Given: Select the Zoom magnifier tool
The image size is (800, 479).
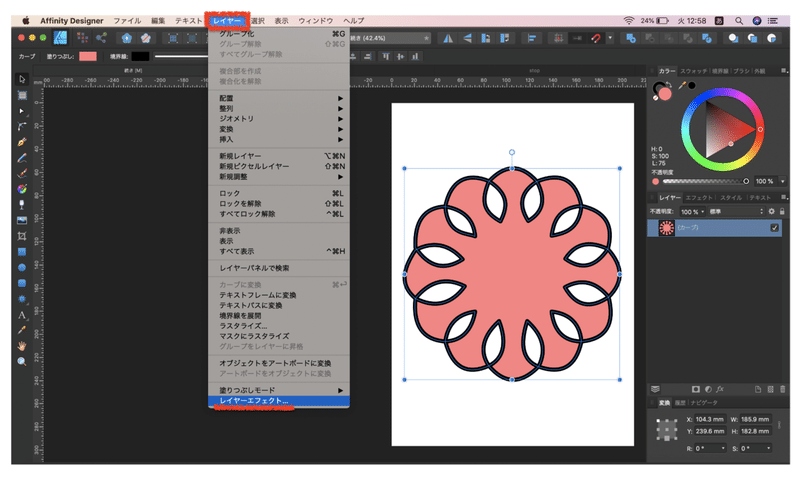Looking at the screenshot, I should [x=21, y=361].
